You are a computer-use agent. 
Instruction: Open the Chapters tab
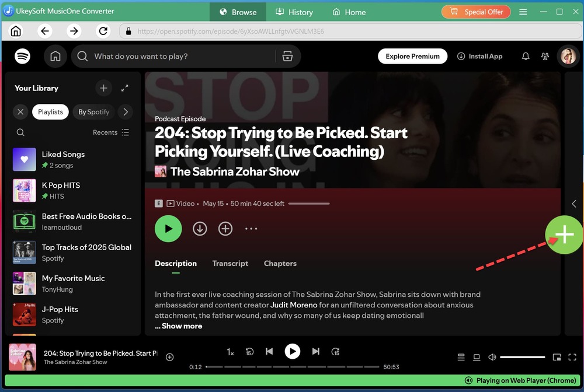click(x=280, y=263)
